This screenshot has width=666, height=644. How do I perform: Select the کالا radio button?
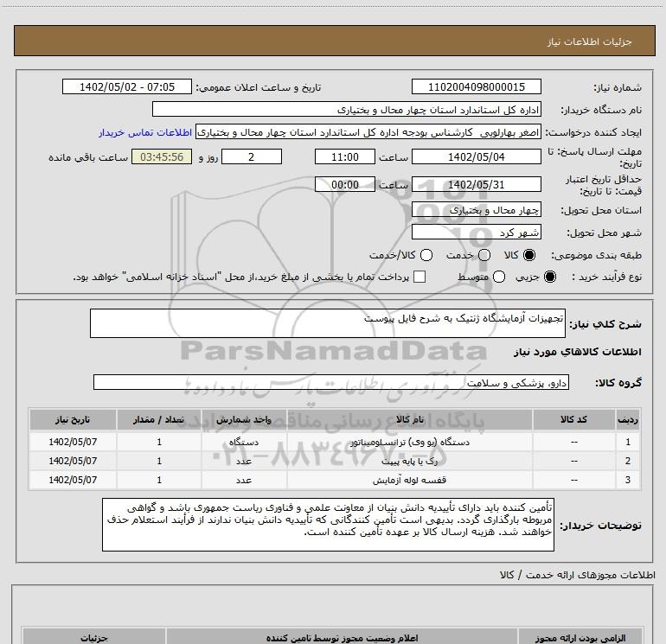tap(529, 255)
